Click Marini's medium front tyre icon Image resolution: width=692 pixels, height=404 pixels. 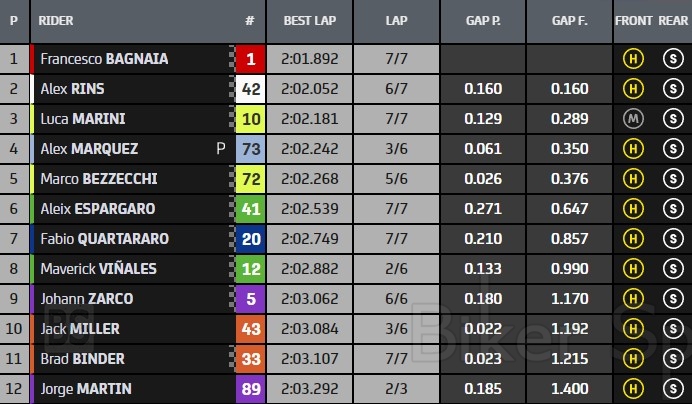point(632,119)
